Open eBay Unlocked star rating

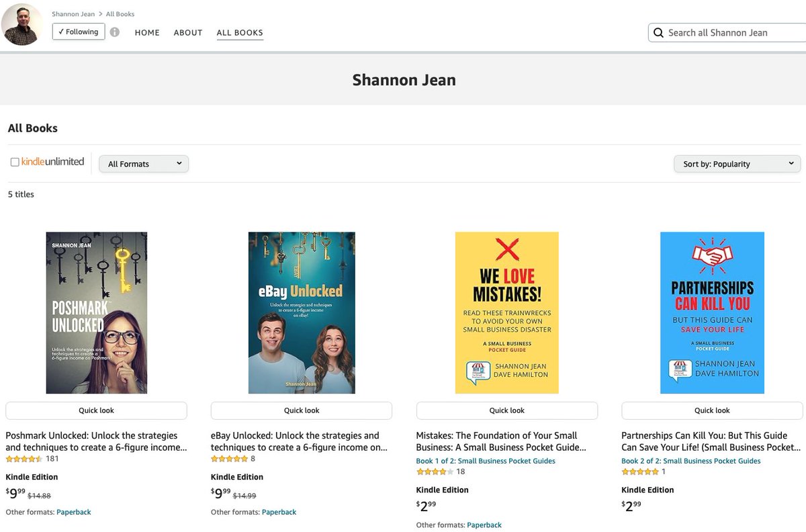(229, 459)
